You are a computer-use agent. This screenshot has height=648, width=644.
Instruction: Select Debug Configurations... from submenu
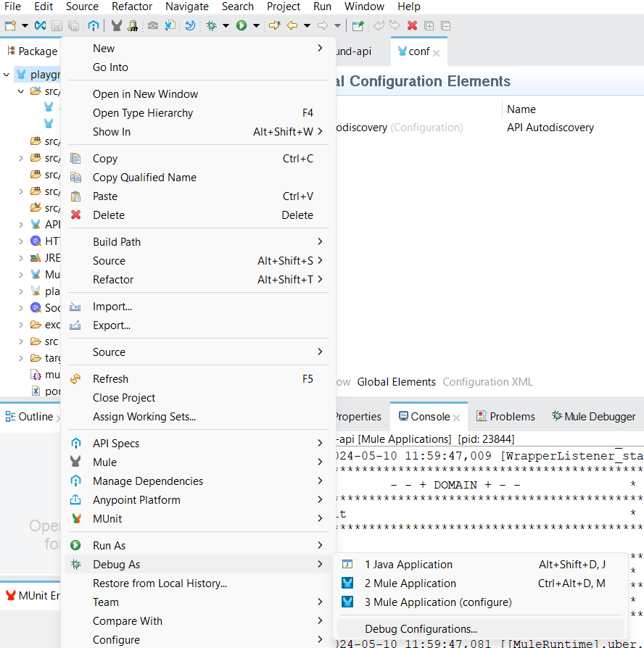coord(421,629)
